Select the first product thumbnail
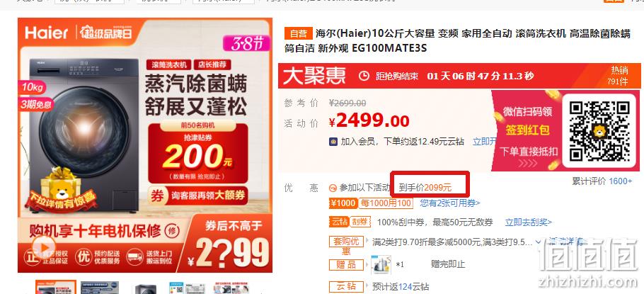The image size is (644, 294). click(x=56, y=288)
